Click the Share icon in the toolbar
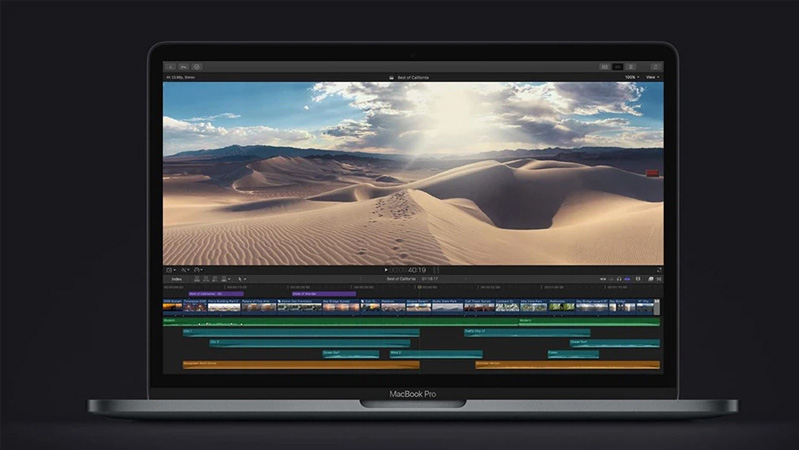 click(x=654, y=67)
